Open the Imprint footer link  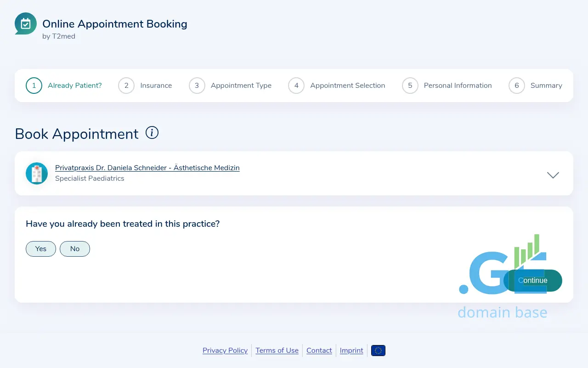(x=351, y=351)
